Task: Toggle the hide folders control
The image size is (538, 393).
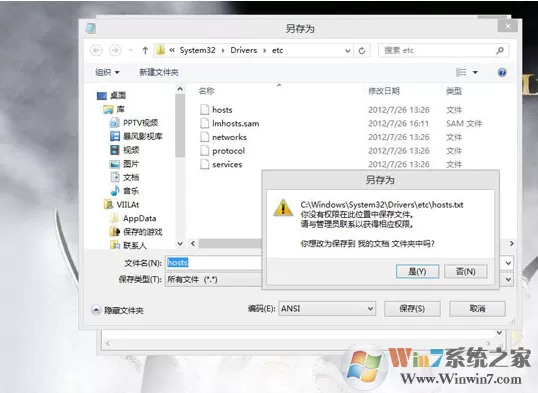Action: click(117, 310)
